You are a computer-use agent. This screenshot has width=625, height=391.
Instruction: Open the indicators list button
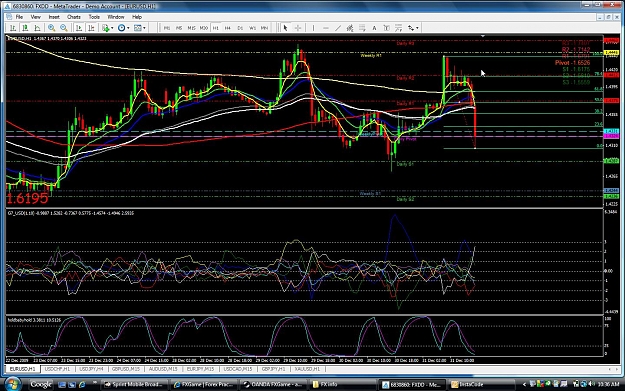pos(105,28)
